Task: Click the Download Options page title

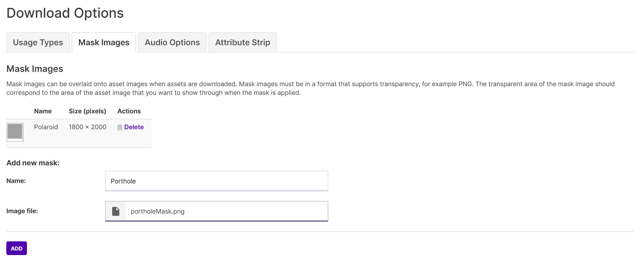Action: 65,13
